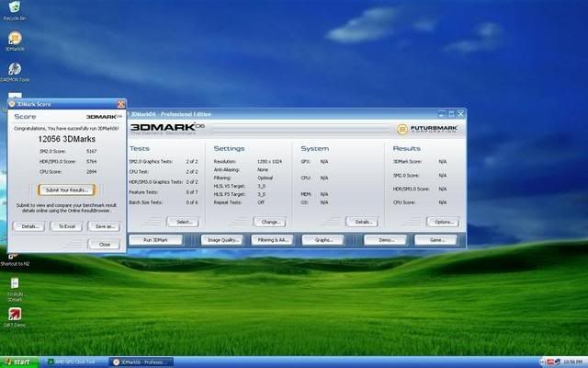Viewport: 588px width, 368px height.
Task: Click the SM2.0 Score value 5167
Action: 92,151
